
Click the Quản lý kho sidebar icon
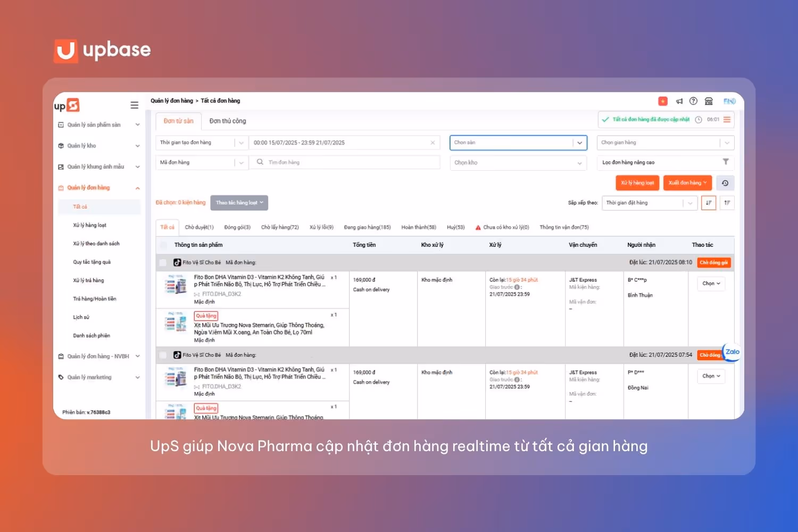[61, 146]
